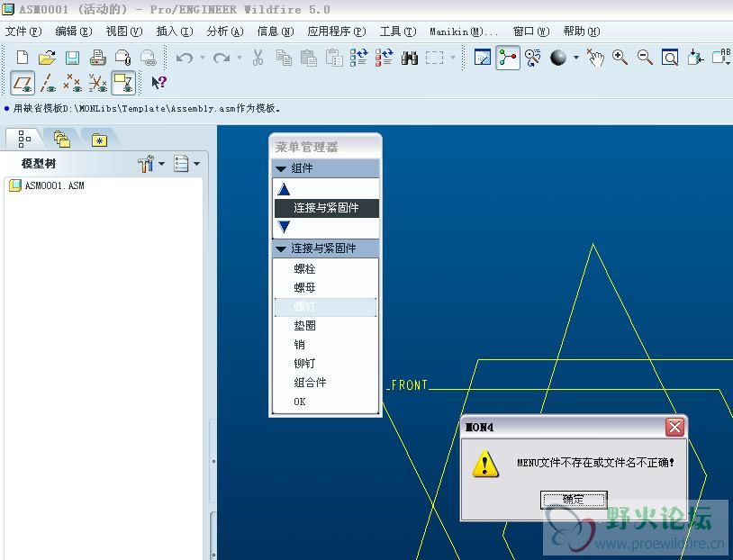The width and height of the screenshot is (733, 560).
Task: Open Paste Special from the toolbar
Action: (x=334, y=58)
